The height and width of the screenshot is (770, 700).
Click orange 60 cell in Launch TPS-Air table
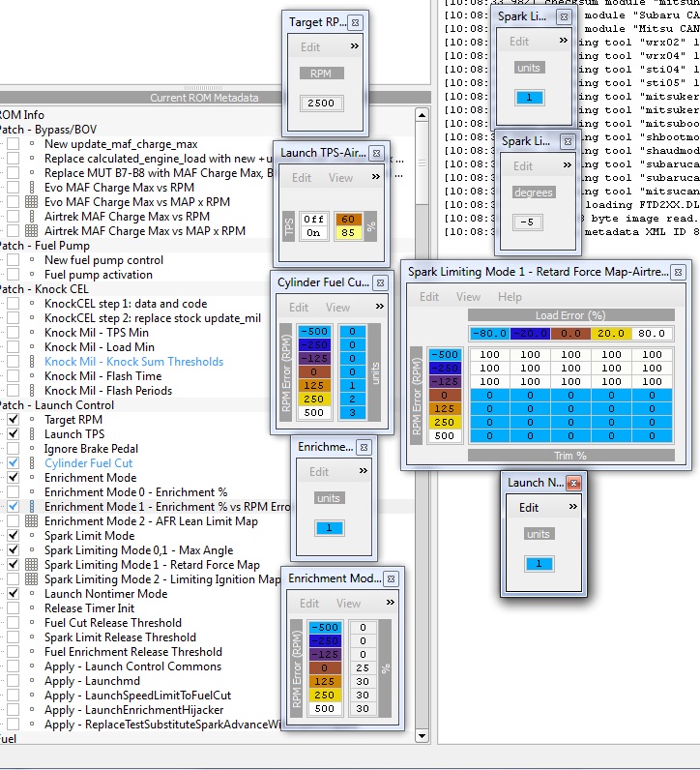coord(348,219)
